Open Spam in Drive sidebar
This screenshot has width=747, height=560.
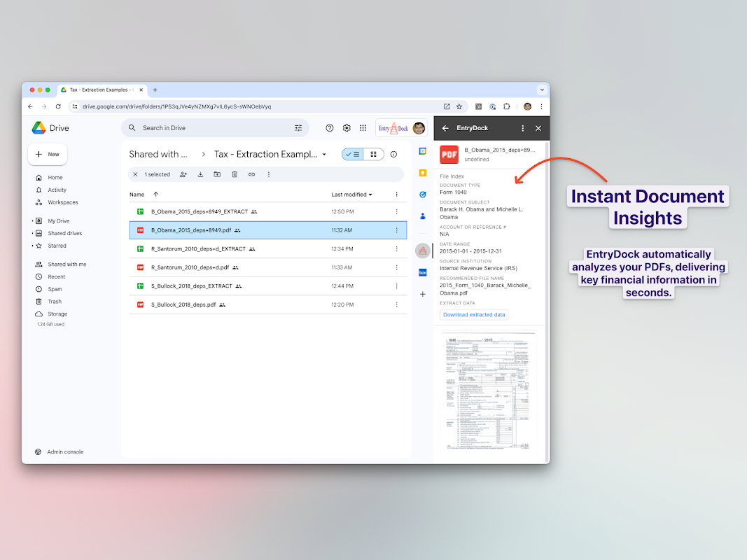click(55, 289)
